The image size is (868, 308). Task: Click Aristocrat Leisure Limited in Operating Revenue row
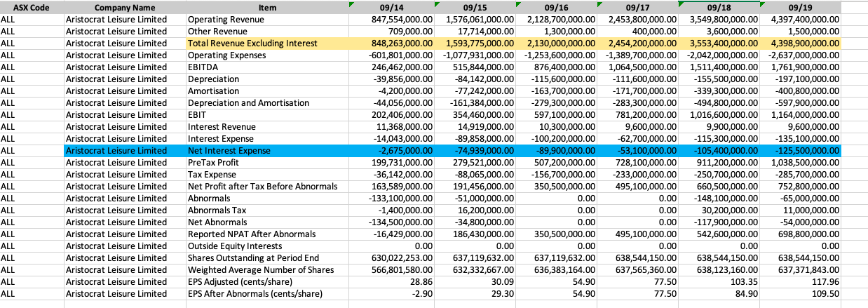click(124, 20)
